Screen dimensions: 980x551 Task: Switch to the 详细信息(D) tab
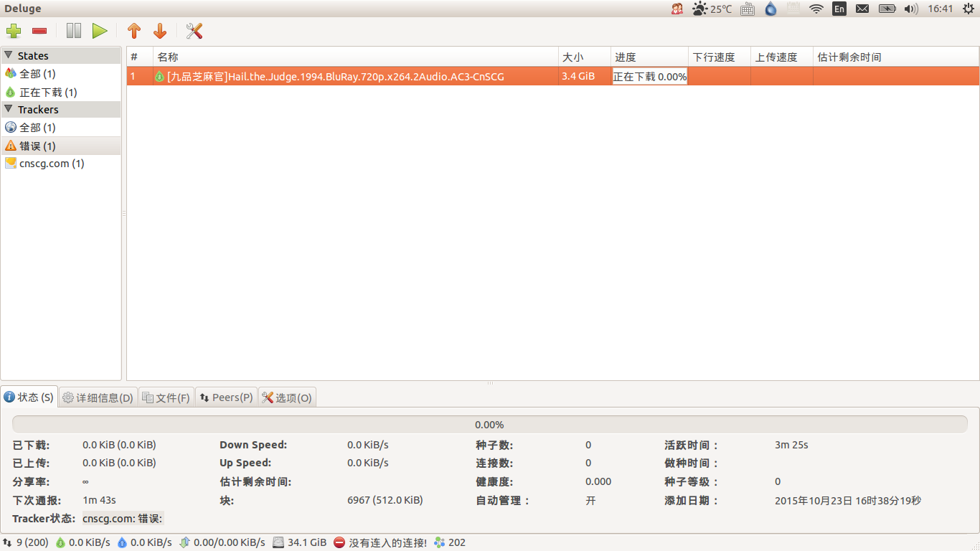pyautogui.click(x=98, y=397)
